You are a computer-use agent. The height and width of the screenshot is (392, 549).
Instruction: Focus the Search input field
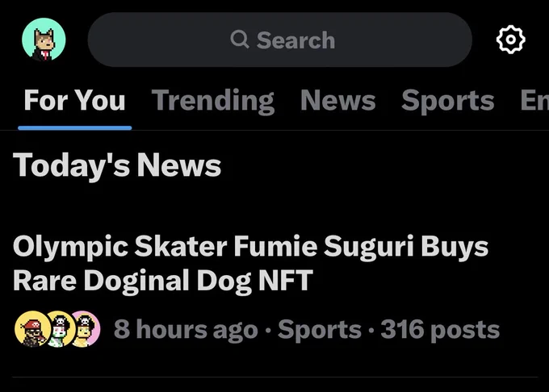tap(280, 40)
